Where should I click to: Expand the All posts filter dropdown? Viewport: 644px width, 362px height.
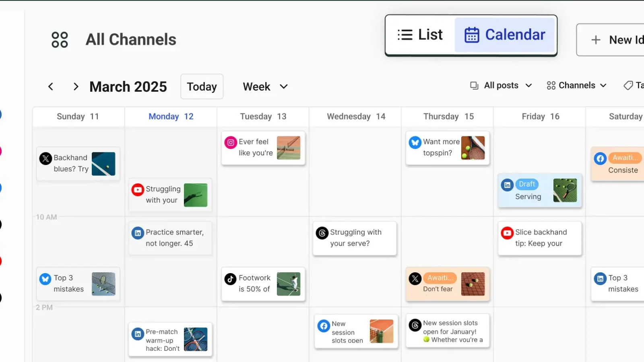pos(501,85)
